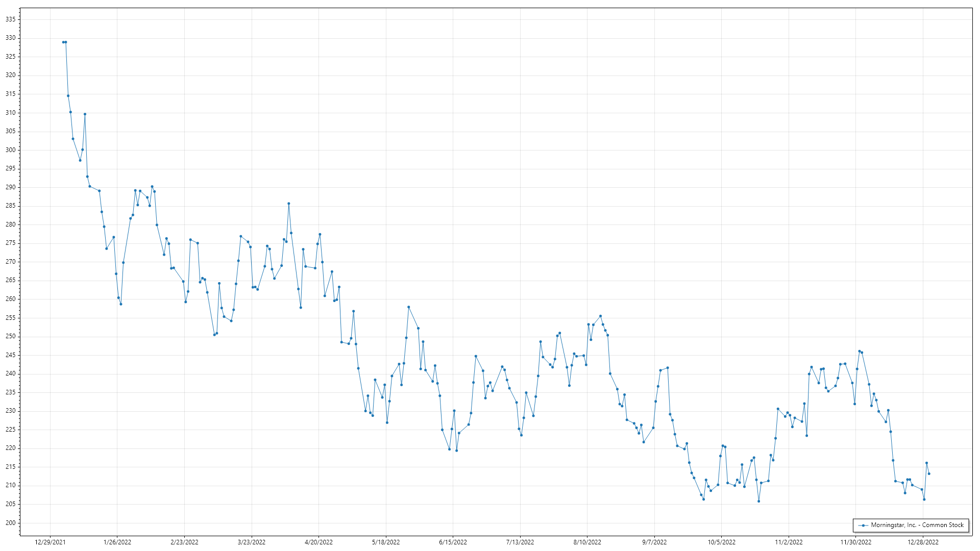Click the August peak point near 255

(x=600, y=316)
